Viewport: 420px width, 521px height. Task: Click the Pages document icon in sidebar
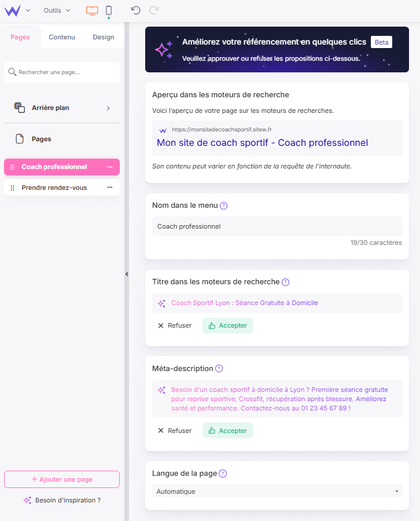coord(19,138)
